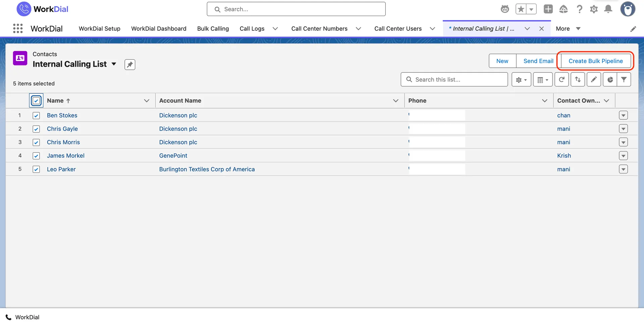Open the Name column options chevron
644x326 pixels.
(147, 101)
